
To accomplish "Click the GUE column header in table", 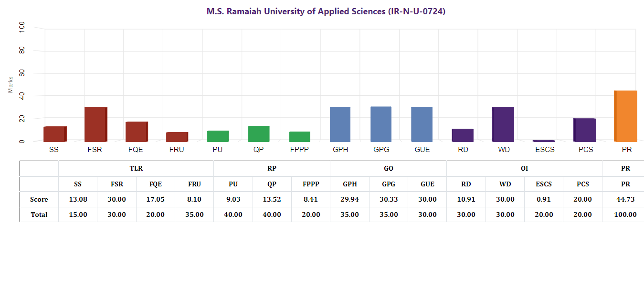I will pos(427,184).
